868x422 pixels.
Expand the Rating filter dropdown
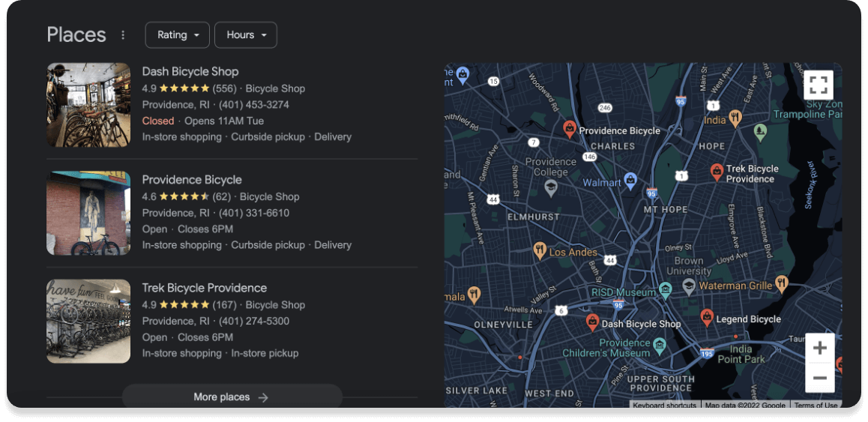point(177,35)
